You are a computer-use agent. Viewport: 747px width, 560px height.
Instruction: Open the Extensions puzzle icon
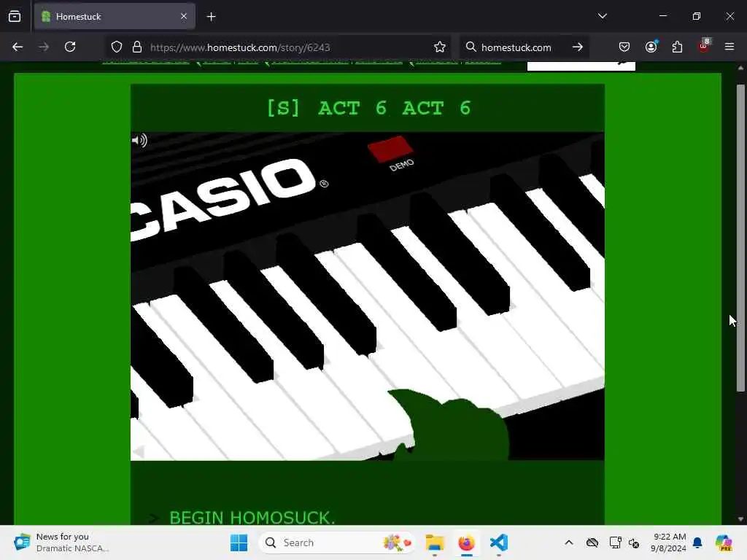point(677,47)
